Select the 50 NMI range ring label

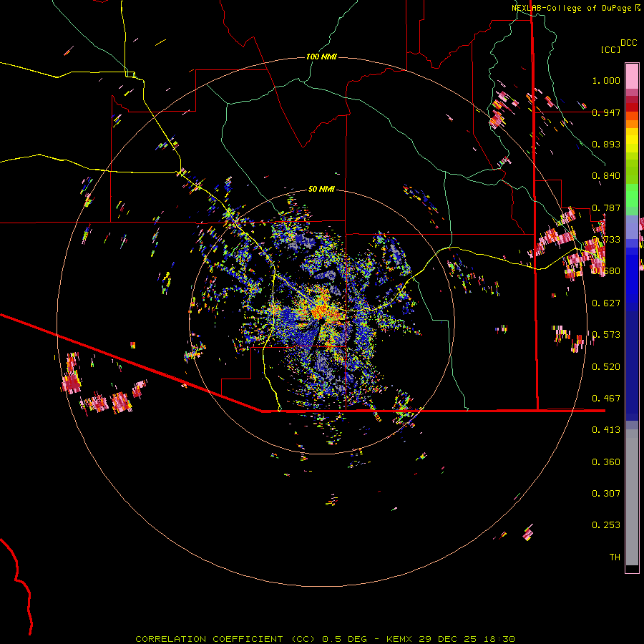click(321, 190)
